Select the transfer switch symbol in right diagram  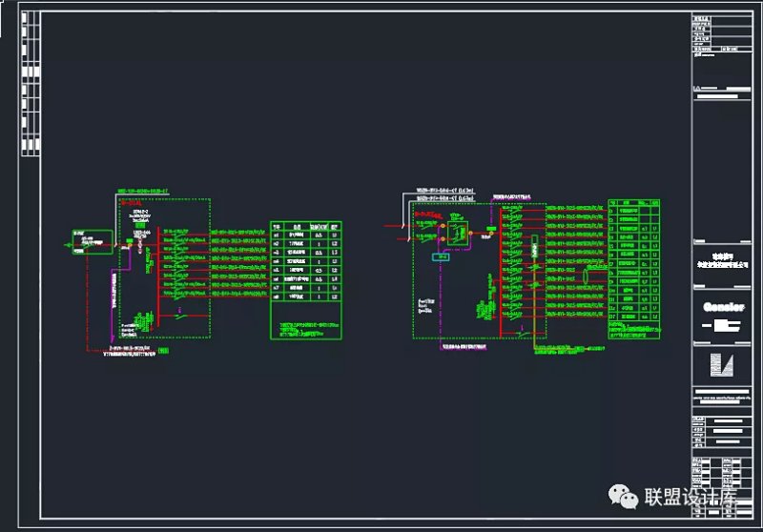click(x=459, y=233)
